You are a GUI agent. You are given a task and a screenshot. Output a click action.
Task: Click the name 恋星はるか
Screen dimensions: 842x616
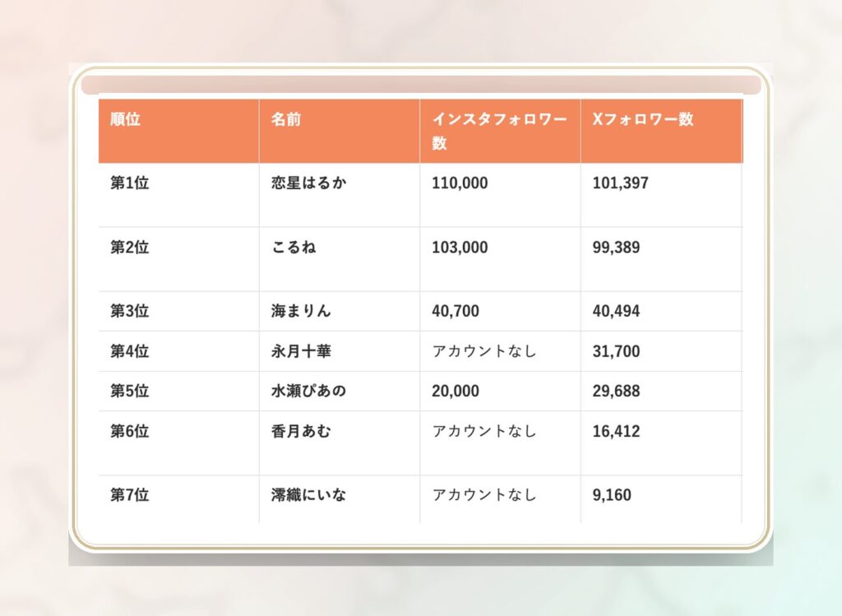point(308,183)
